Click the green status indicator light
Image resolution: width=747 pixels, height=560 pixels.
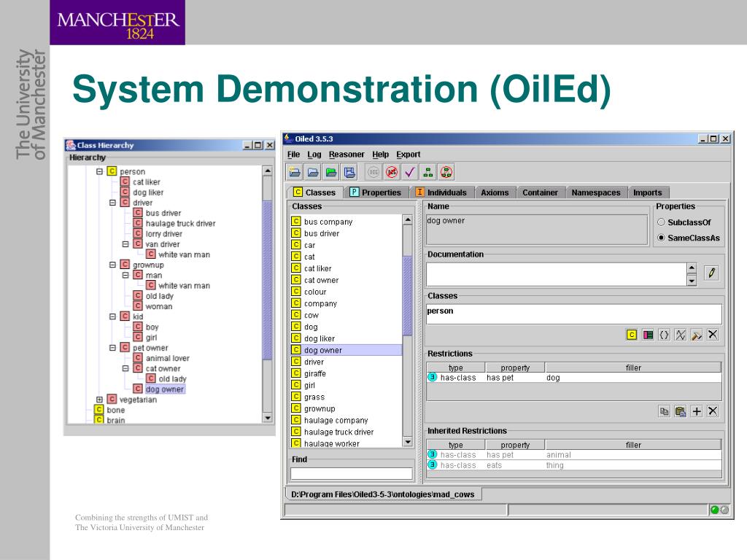[x=714, y=510]
